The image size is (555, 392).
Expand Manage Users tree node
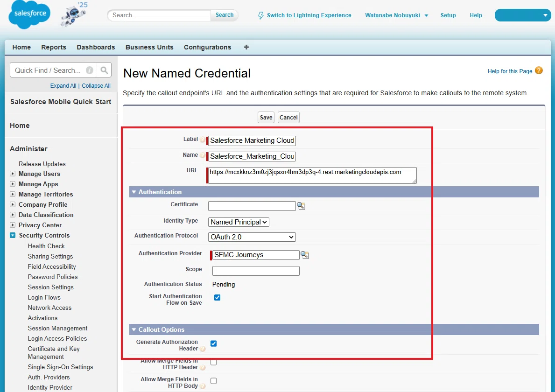click(x=13, y=174)
